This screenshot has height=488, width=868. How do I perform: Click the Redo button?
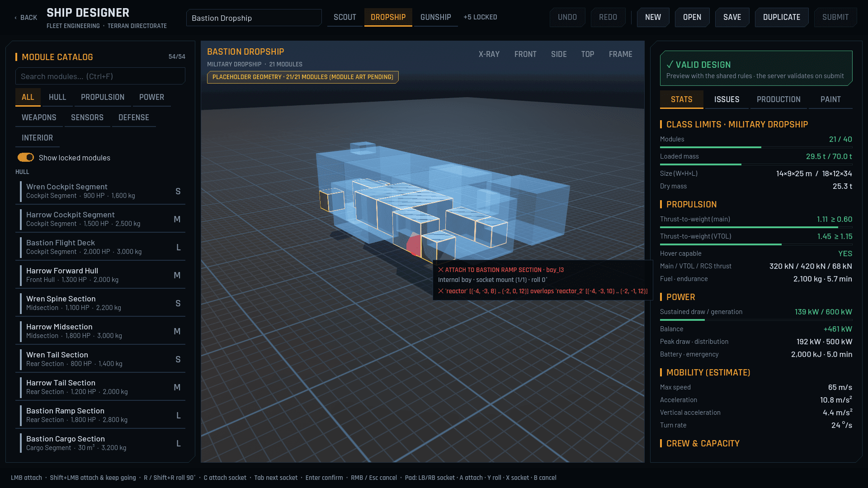click(x=608, y=17)
